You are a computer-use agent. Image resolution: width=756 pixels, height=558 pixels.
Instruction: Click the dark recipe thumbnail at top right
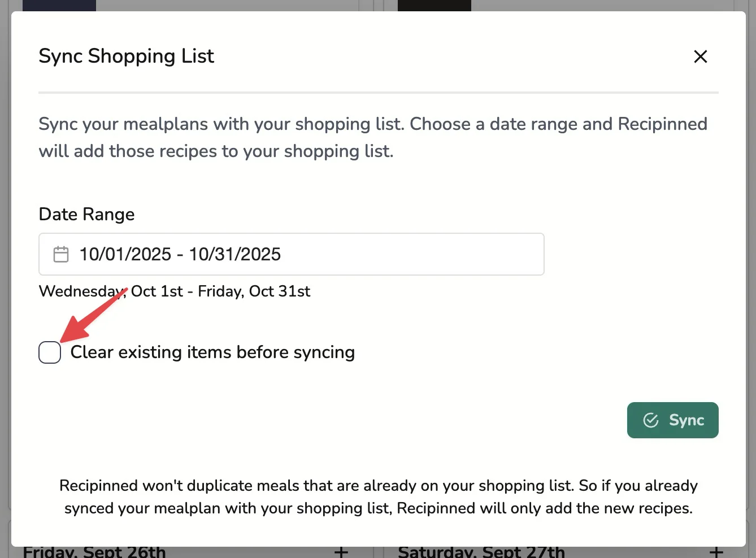click(434, 5)
